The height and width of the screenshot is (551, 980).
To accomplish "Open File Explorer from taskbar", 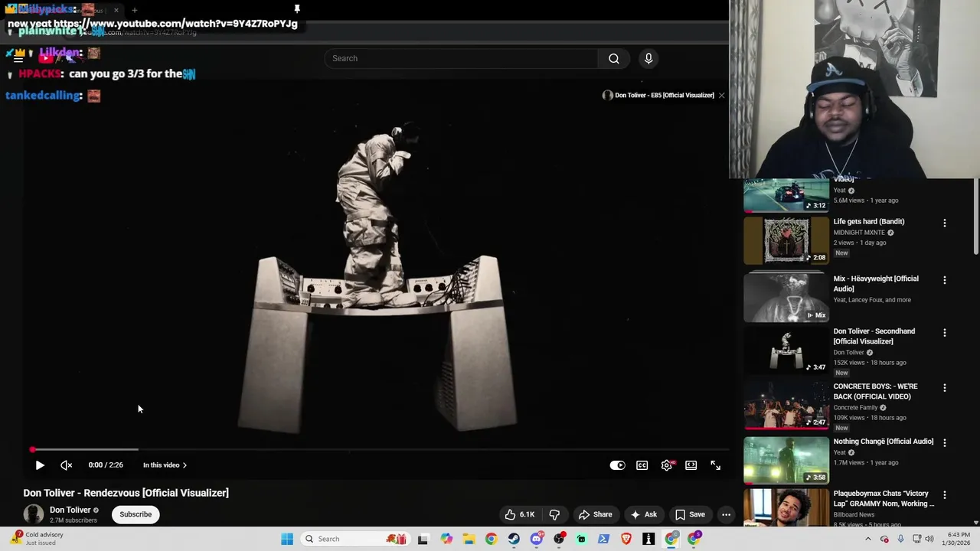I will pos(469,539).
